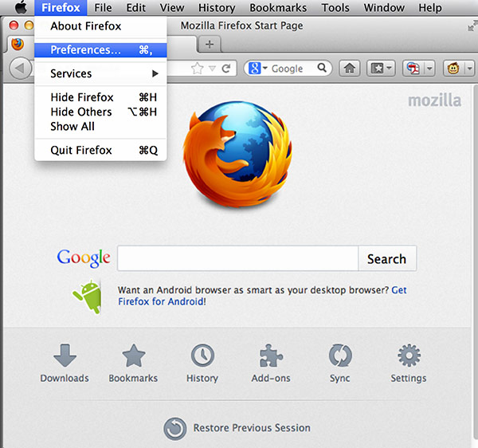The width and height of the screenshot is (478, 448).
Task: Reload the current page
Action: (226, 69)
